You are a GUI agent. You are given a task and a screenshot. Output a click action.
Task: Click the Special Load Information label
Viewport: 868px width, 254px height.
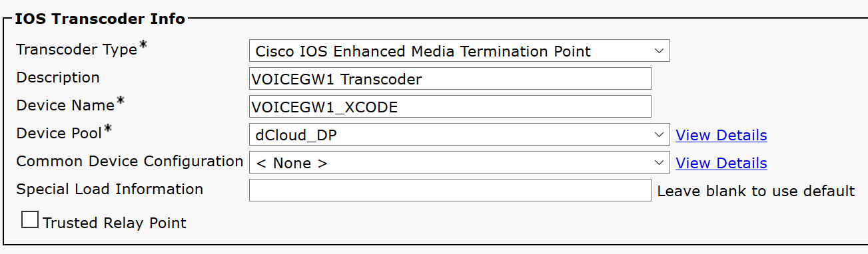click(x=109, y=189)
